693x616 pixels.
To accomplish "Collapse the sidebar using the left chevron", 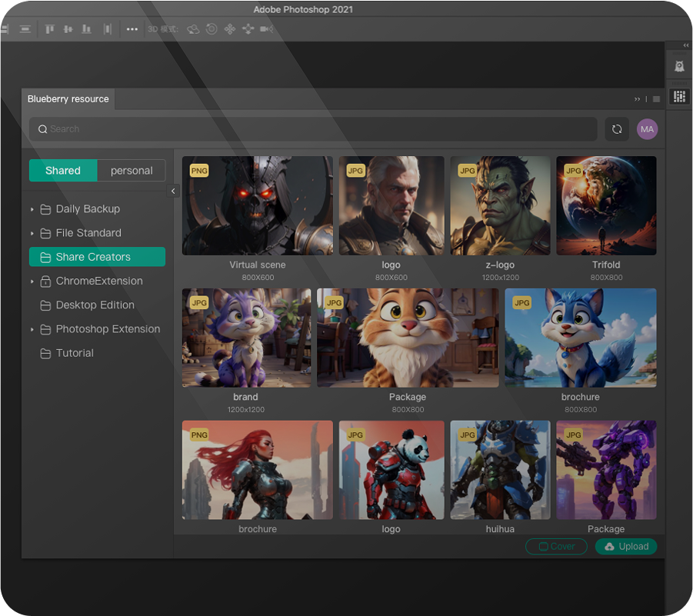I will click(173, 191).
